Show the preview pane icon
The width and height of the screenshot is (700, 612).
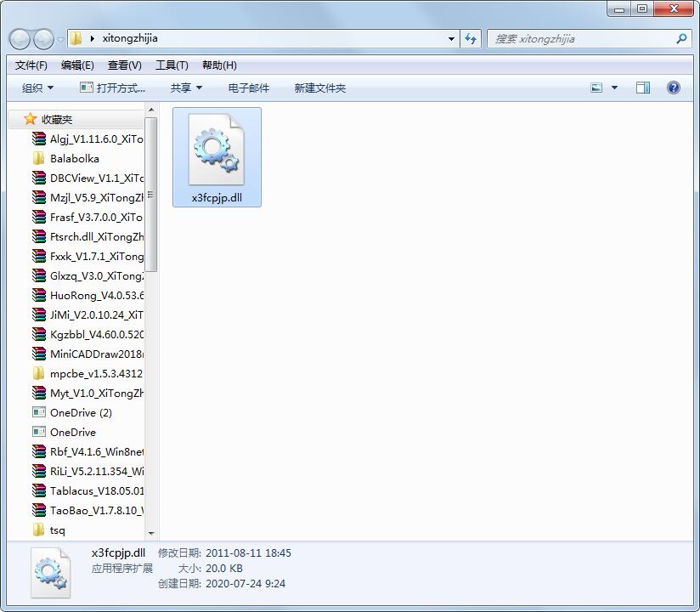click(643, 87)
